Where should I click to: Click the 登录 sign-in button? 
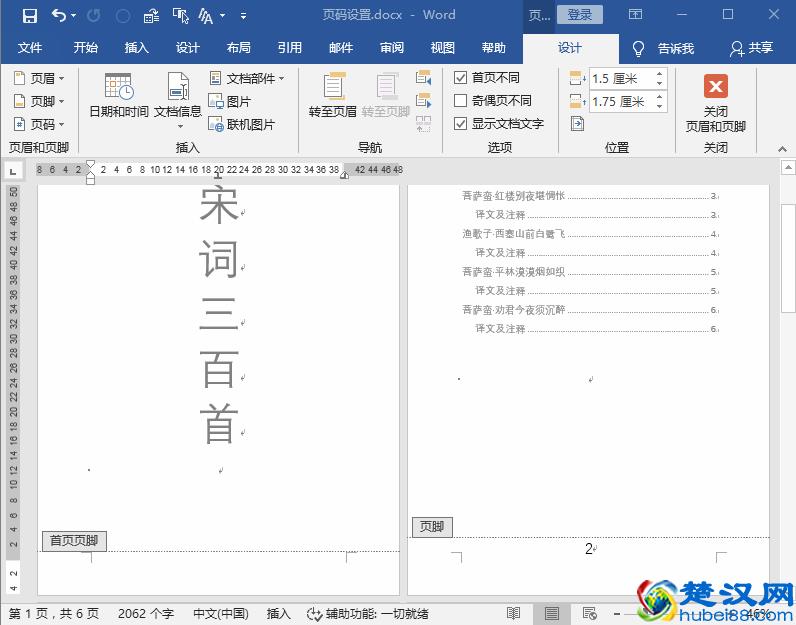tap(580, 15)
